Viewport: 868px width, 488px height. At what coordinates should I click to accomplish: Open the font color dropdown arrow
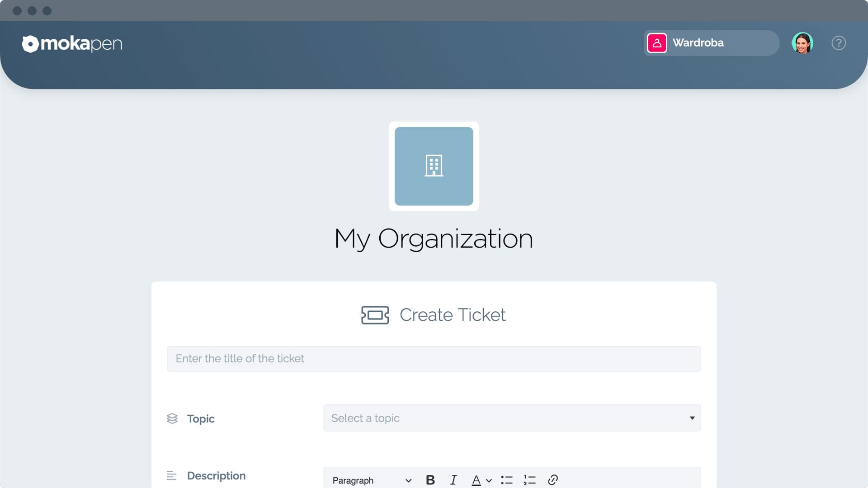tap(489, 480)
